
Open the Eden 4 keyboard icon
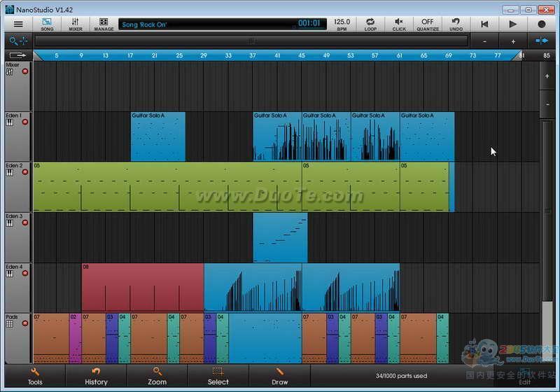click(10, 274)
